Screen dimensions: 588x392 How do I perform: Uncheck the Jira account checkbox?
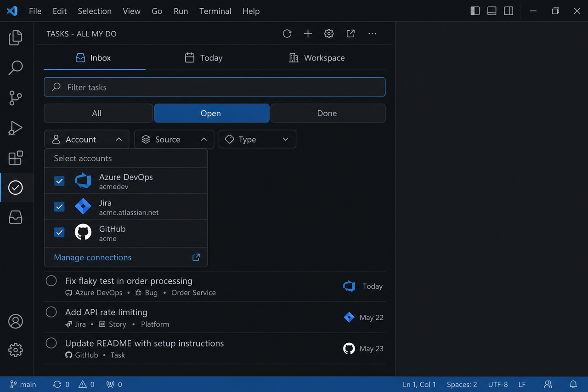59,207
